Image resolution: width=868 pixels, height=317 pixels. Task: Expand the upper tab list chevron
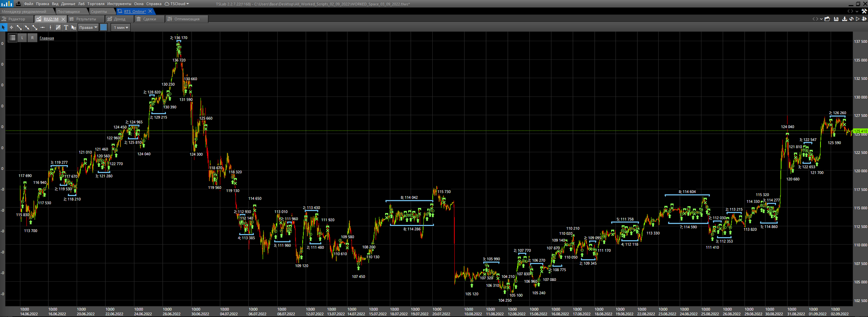[857, 11]
